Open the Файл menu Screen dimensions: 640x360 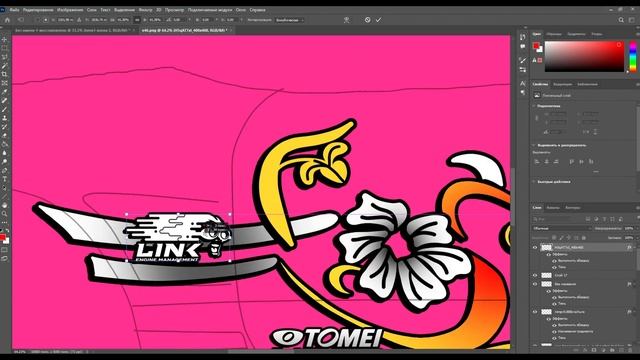pyautogui.click(x=14, y=10)
